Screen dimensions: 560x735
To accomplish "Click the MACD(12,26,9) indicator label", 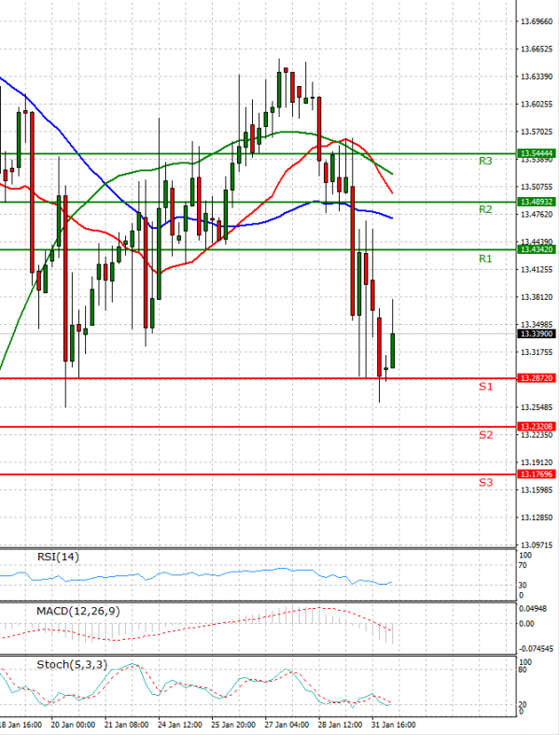I will click(x=78, y=611).
